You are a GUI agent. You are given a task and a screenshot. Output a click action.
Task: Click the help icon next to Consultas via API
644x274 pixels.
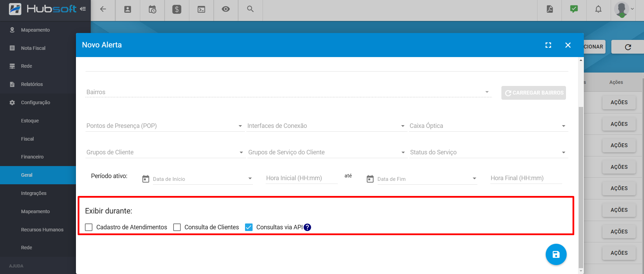tap(308, 227)
